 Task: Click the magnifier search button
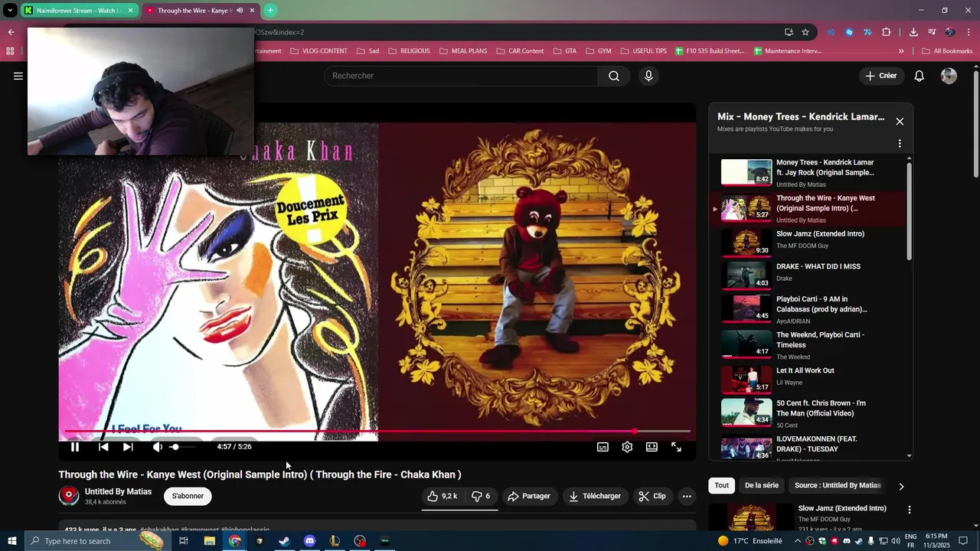(614, 76)
